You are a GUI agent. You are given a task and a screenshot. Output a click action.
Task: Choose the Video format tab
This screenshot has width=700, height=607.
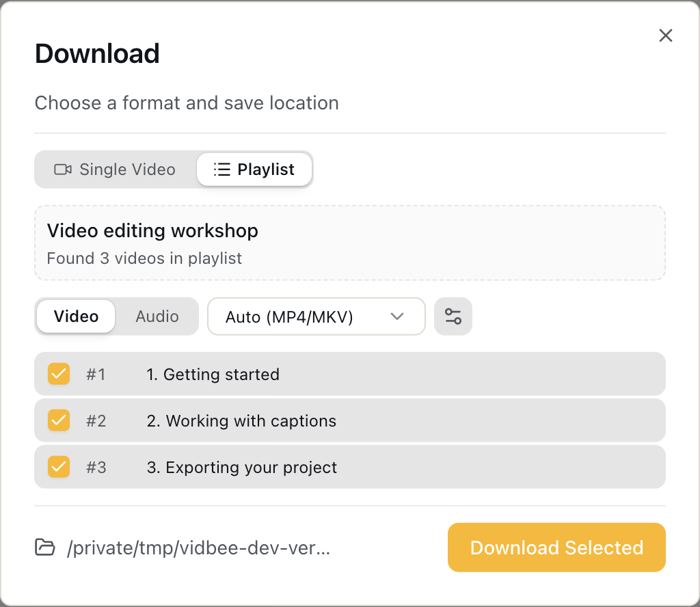[76, 316]
